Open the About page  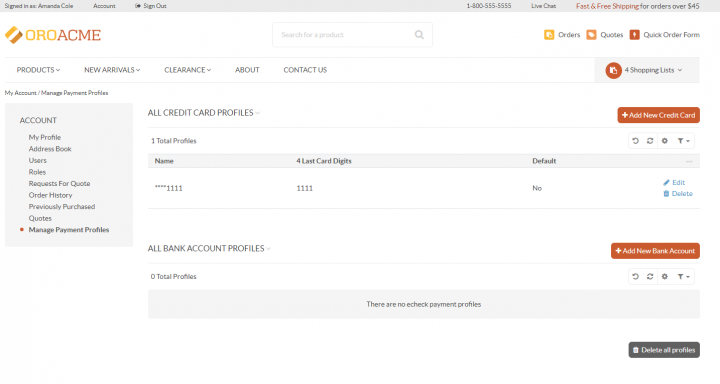click(247, 70)
